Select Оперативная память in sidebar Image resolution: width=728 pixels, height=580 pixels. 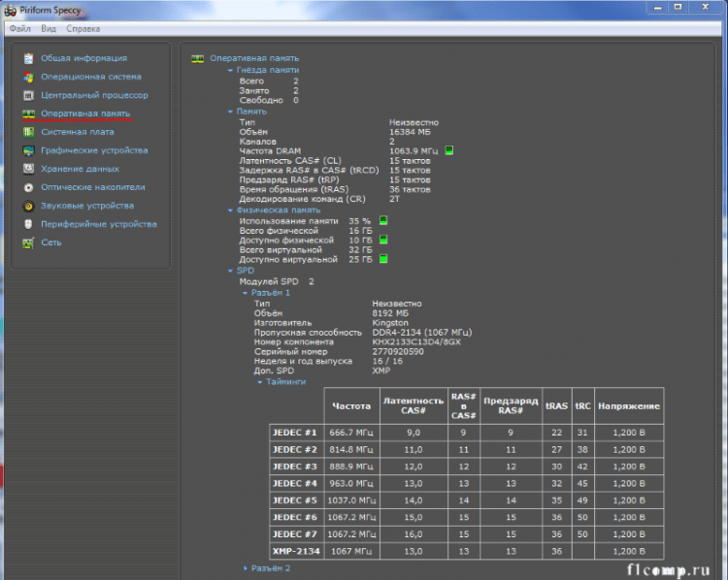coord(85,113)
